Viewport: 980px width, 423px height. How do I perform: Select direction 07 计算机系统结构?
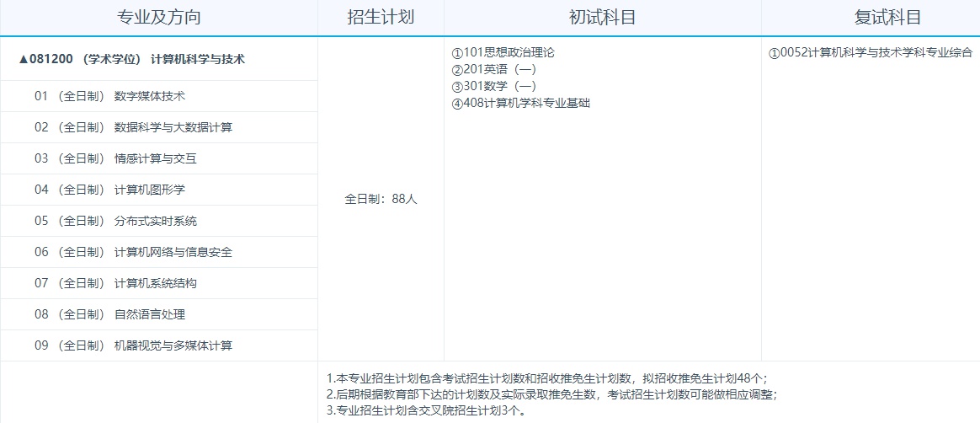pos(115,283)
